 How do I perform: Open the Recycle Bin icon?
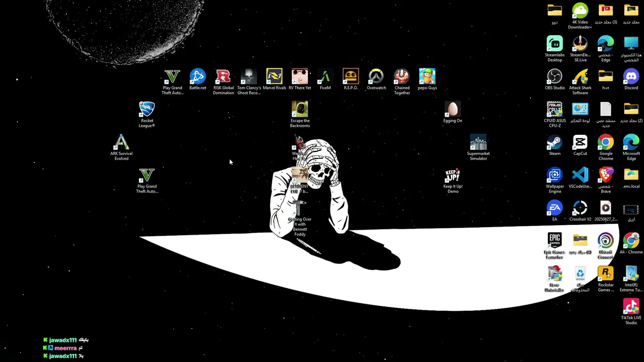pyautogui.click(x=580, y=279)
